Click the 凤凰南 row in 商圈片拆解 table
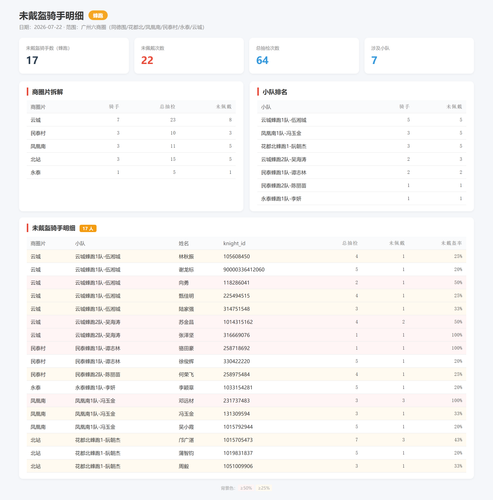Screen dimensions: 493x500 point(131,146)
